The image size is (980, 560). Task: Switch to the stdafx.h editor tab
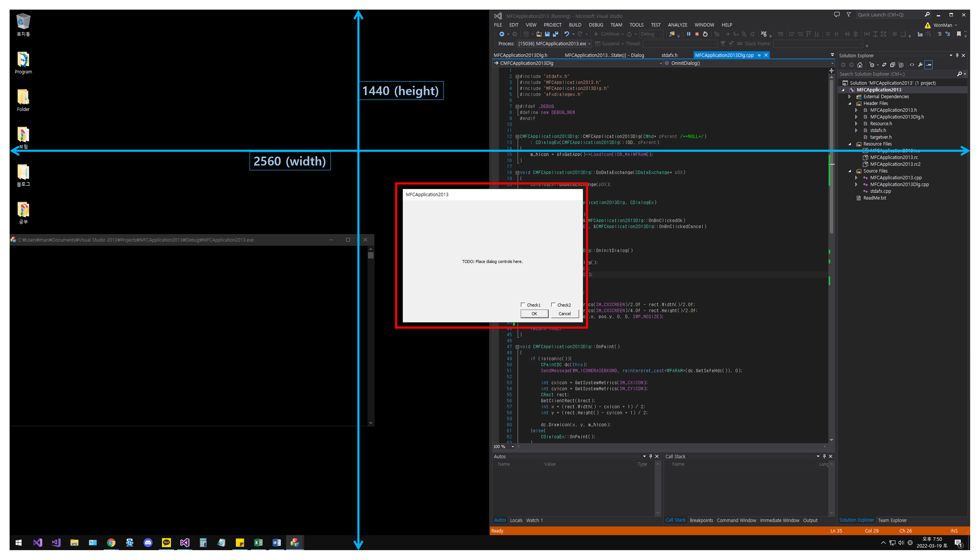pyautogui.click(x=669, y=55)
